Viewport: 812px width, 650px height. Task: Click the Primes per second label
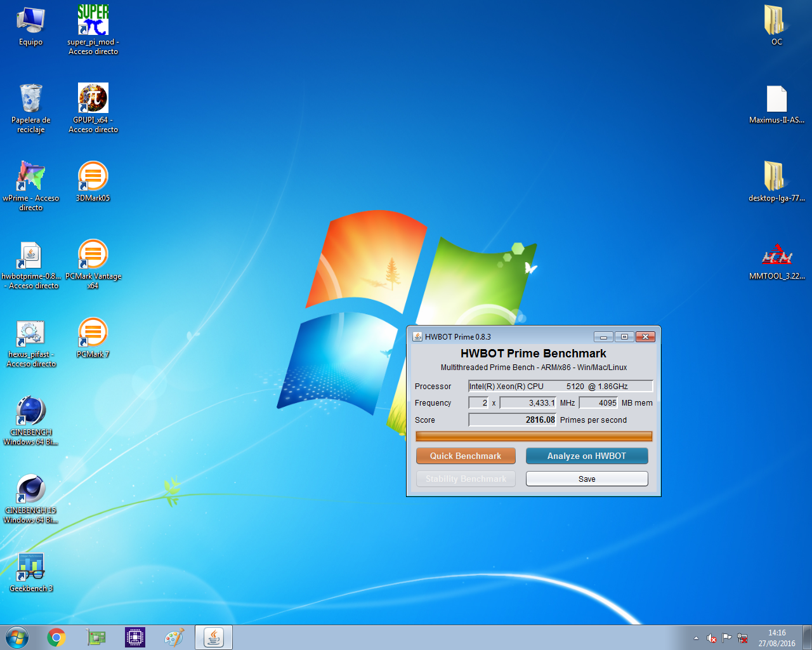coord(593,420)
